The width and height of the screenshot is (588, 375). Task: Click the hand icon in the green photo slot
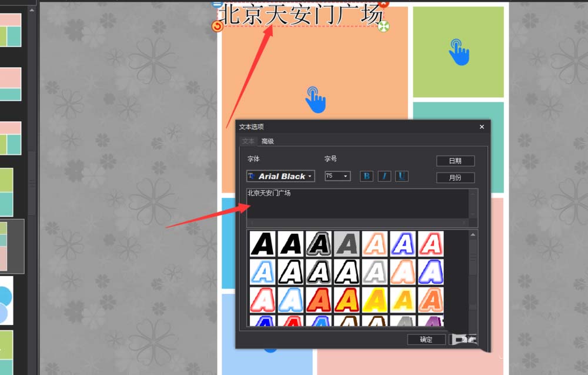pos(459,52)
